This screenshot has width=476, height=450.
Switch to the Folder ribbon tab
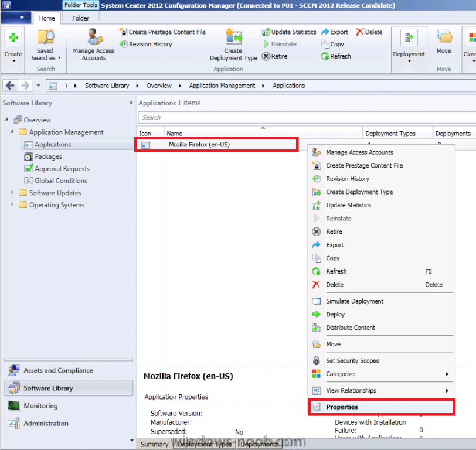(81, 18)
